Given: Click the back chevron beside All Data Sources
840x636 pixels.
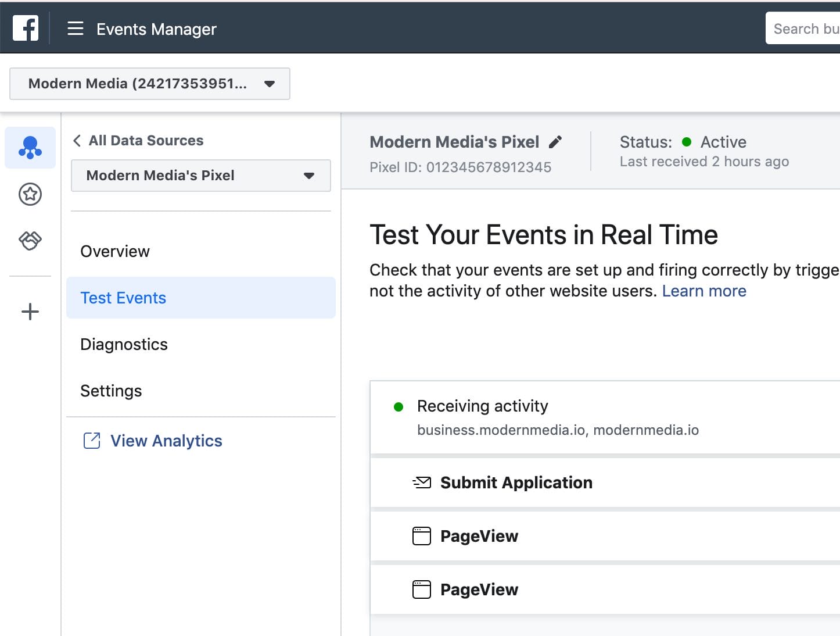Looking at the screenshot, I should [x=77, y=141].
